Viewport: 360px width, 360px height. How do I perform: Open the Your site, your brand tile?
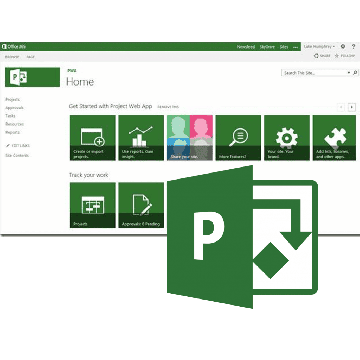pos(287,138)
